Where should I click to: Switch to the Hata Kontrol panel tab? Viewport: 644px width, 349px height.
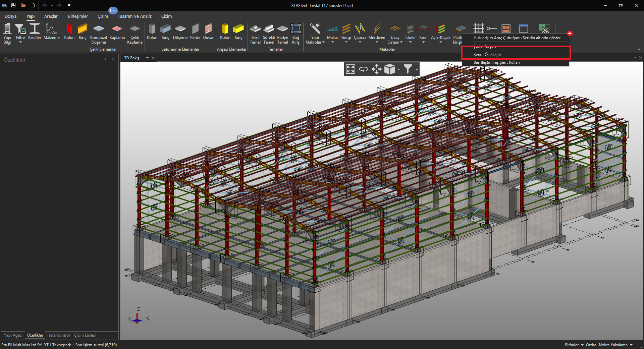pyautogui.click(x=58, y=335)
